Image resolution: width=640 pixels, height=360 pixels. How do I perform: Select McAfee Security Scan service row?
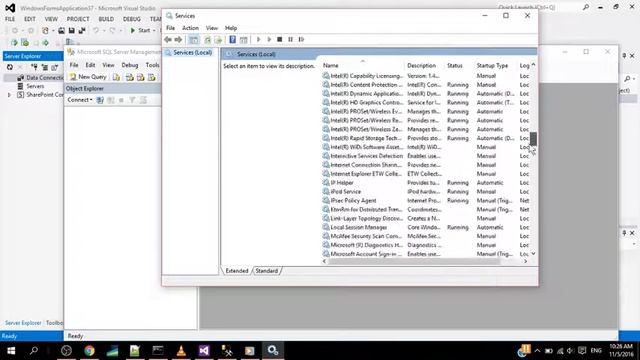(426, 236)
